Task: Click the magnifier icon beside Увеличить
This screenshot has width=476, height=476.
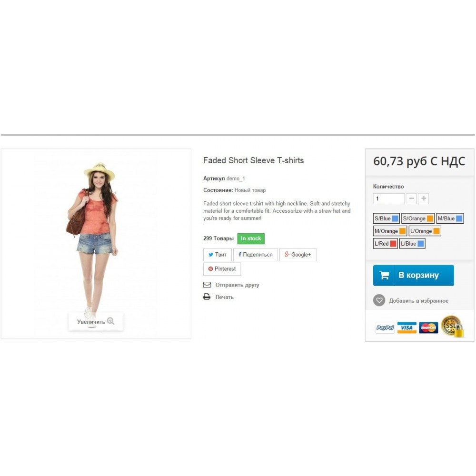Action: tap(111, 321)
